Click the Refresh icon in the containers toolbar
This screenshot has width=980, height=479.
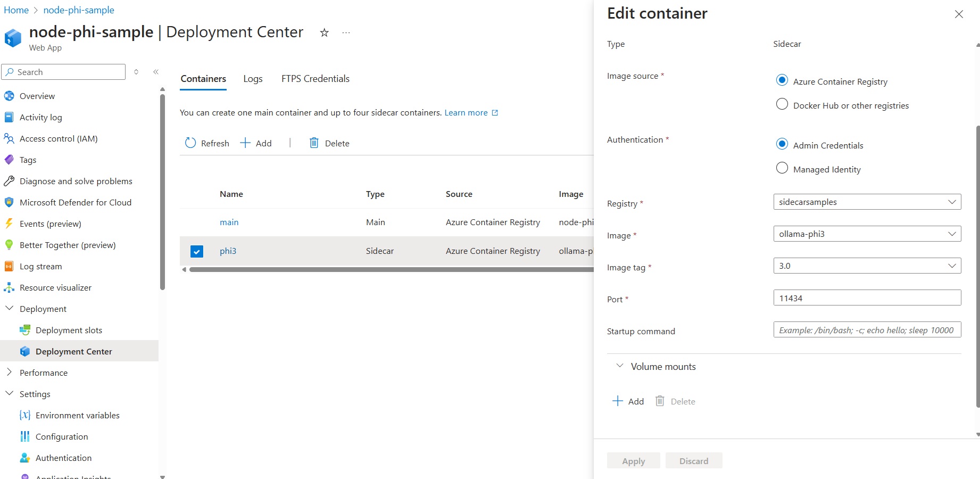pos(190,143)
